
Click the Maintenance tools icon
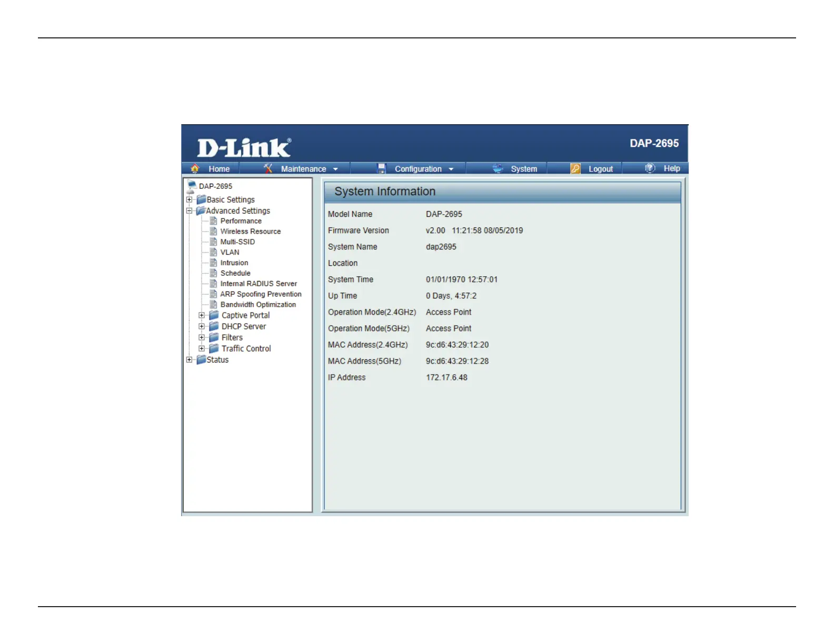click(x=268, y=168)
